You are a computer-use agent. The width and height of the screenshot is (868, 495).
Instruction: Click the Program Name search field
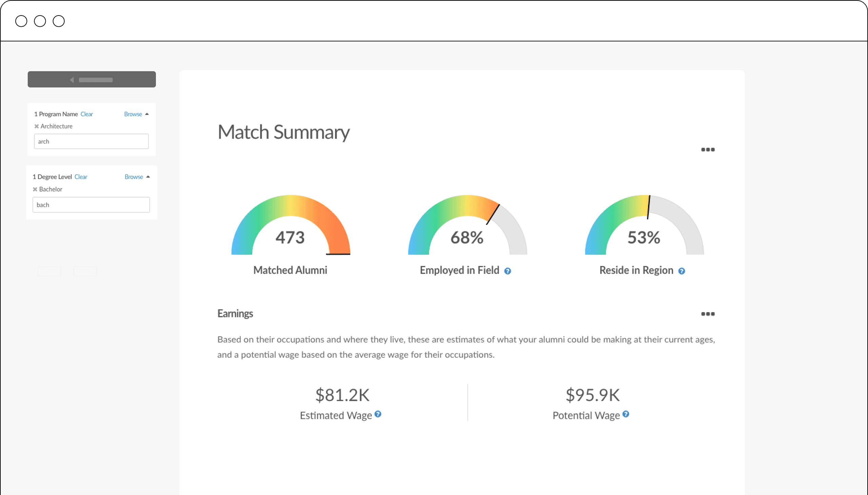91,141
